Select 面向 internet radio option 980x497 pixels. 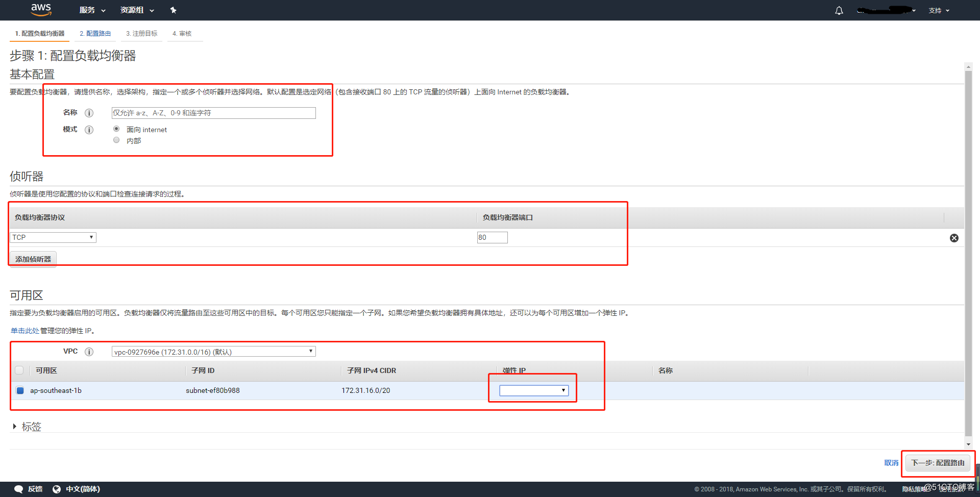coord(116,129)
